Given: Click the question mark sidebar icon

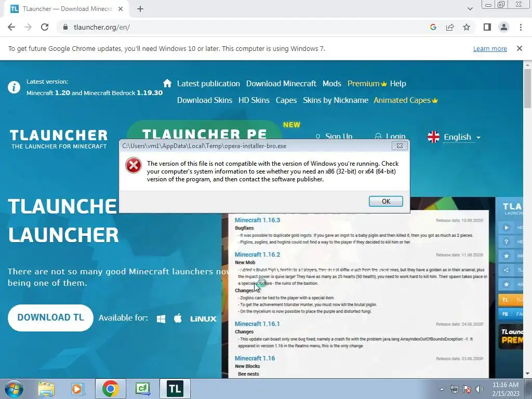Looking at the screenshot, I should pos(506,242).
